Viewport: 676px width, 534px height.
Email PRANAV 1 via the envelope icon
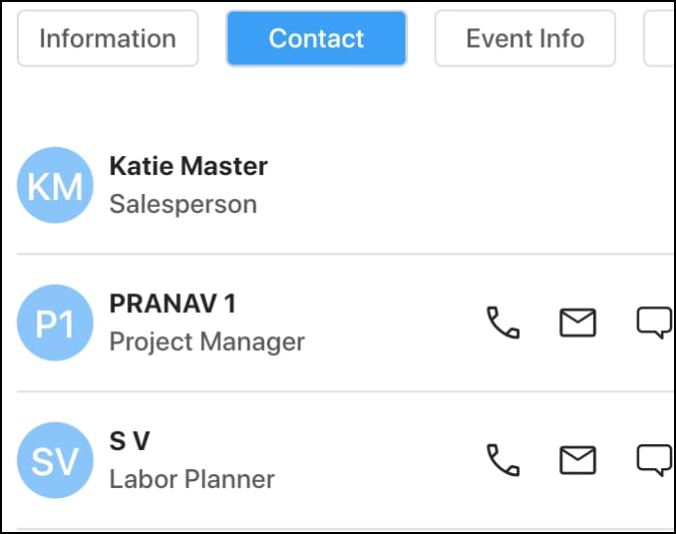(x=577, y=323)
